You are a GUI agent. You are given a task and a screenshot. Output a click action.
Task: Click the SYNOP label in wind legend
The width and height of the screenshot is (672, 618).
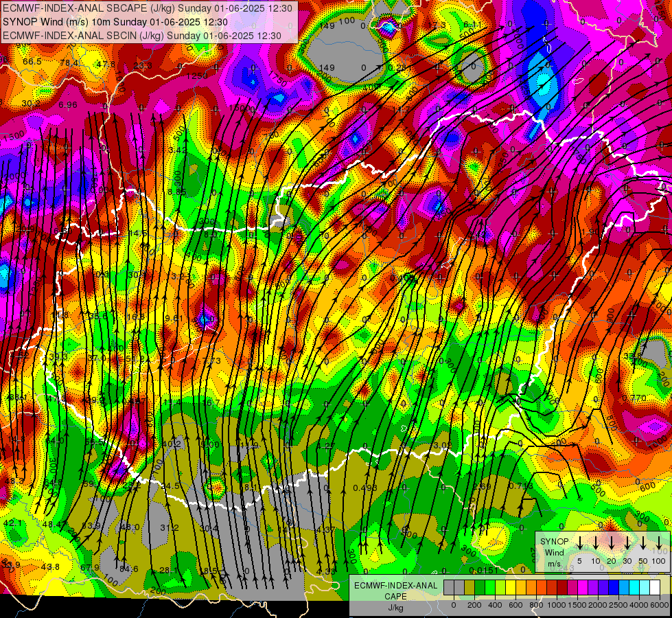click(x=554, y=542)
